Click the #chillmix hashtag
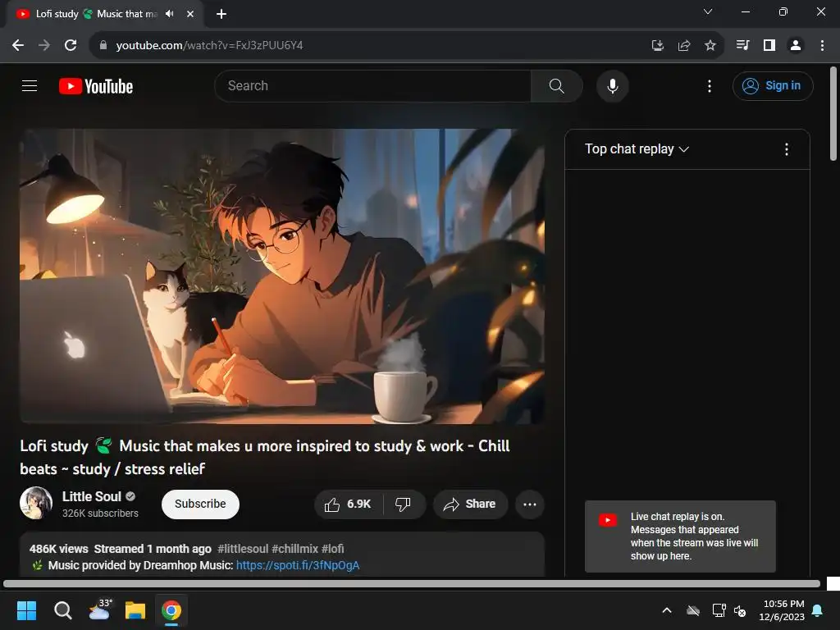This screenshot has height=630, width=840. (294, 549)
